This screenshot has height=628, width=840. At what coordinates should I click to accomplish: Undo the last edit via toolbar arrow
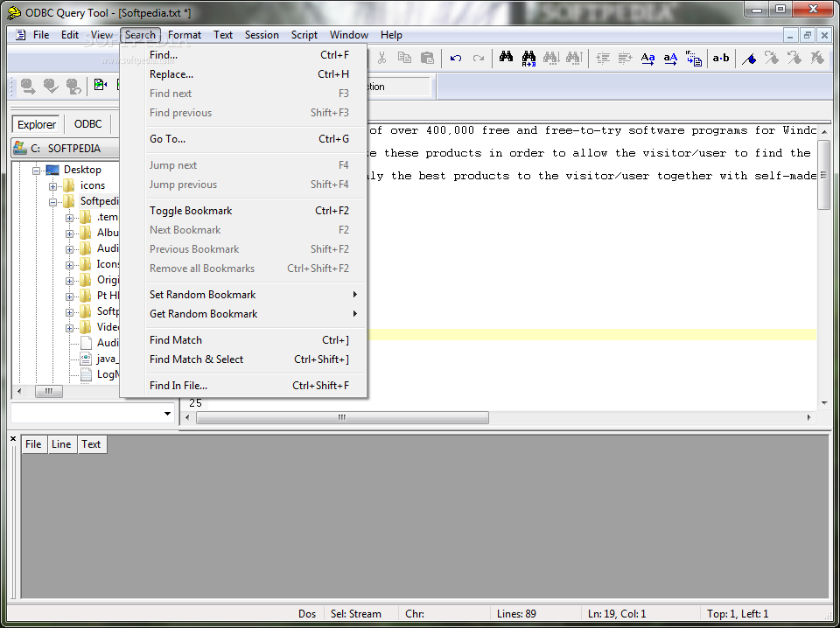[456, 58]
